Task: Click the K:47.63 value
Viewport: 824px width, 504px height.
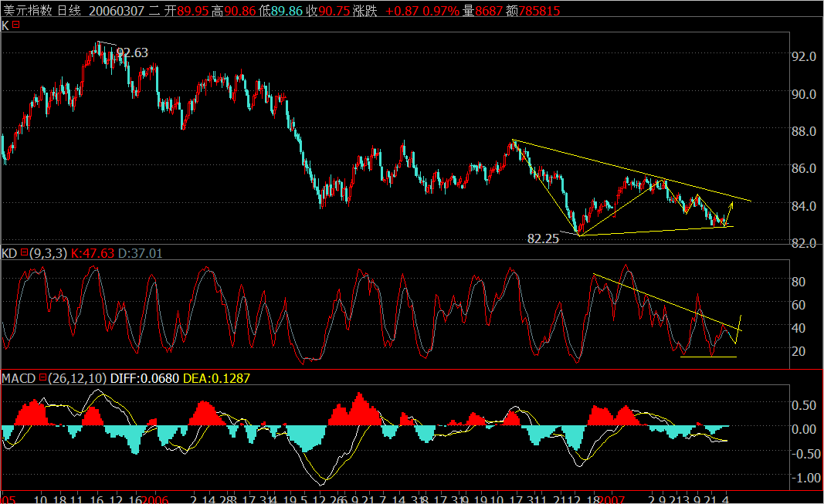Action: [93, 253]
